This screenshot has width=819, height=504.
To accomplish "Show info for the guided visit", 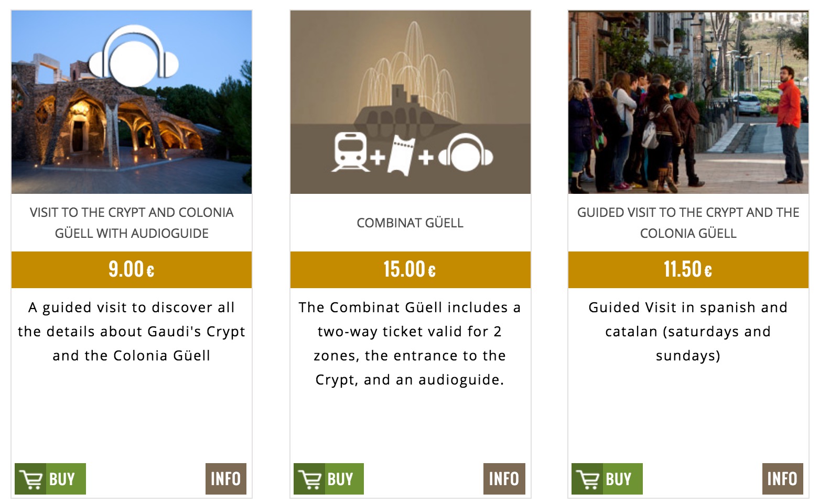I will click(782, 479).
